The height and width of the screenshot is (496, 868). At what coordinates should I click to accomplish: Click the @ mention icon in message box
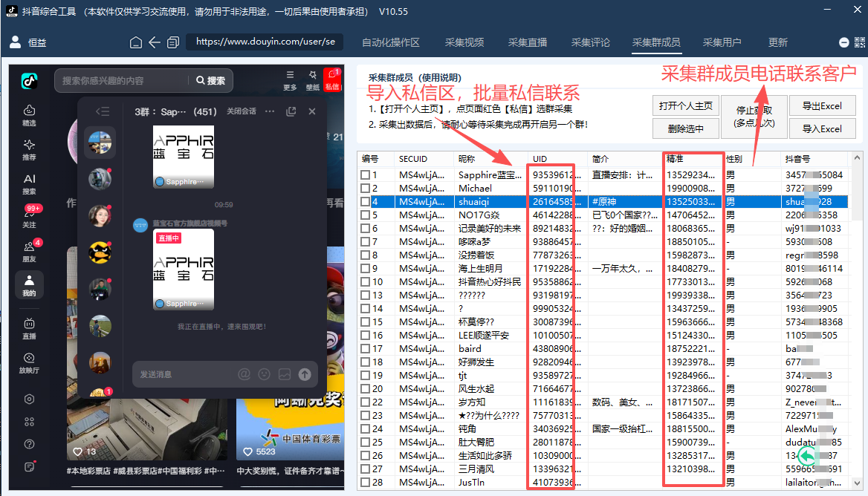(244, 374)
